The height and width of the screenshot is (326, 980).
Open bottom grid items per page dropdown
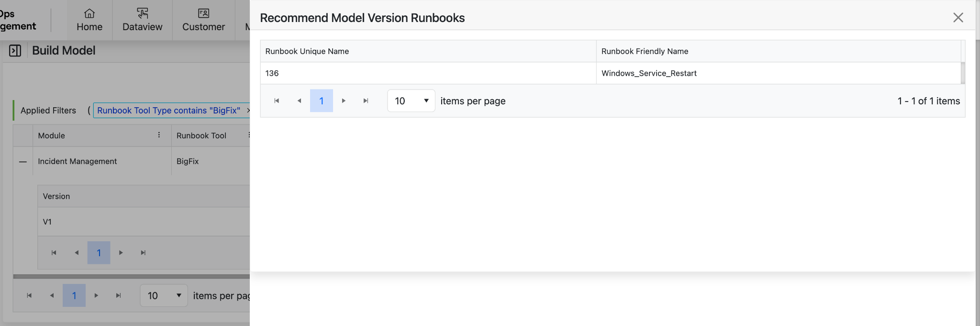click(164, 295)
